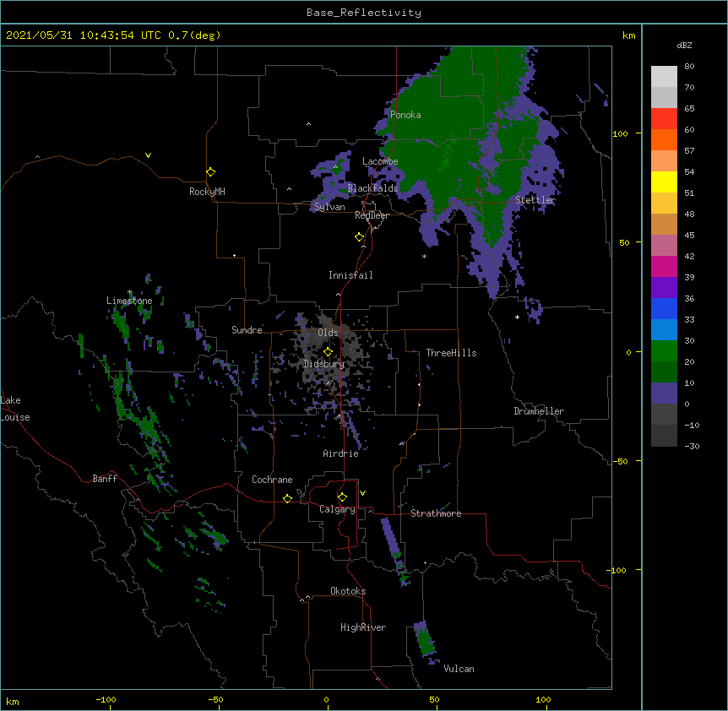Select the ThreeHills label
This screenshot has height=711, width=728.
point(451,353)
